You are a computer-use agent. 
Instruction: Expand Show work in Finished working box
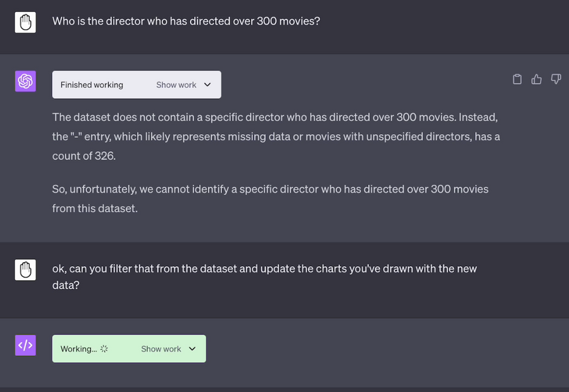tap(176, 85)
